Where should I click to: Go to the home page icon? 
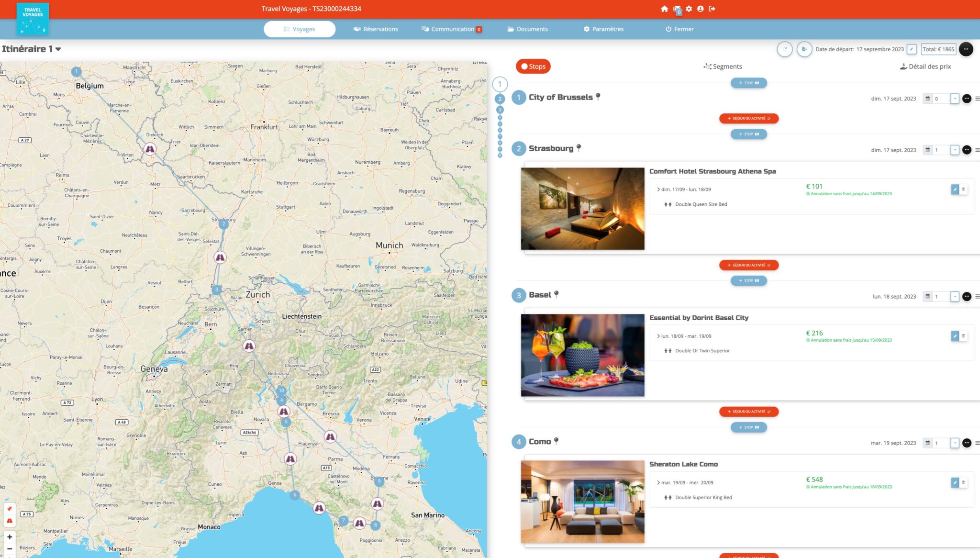(x=664, y=9)
